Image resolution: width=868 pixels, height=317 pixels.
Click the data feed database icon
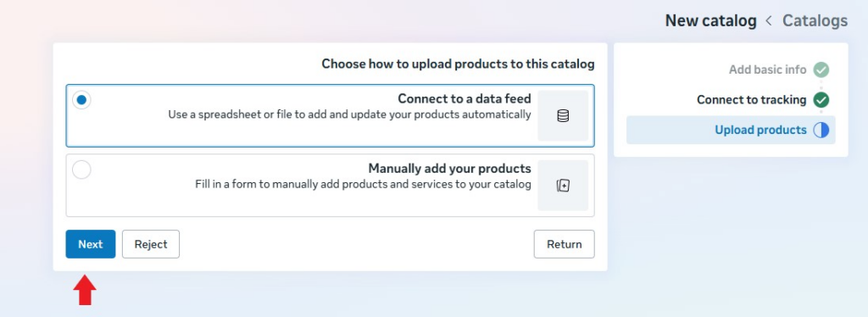click(563, 115)
